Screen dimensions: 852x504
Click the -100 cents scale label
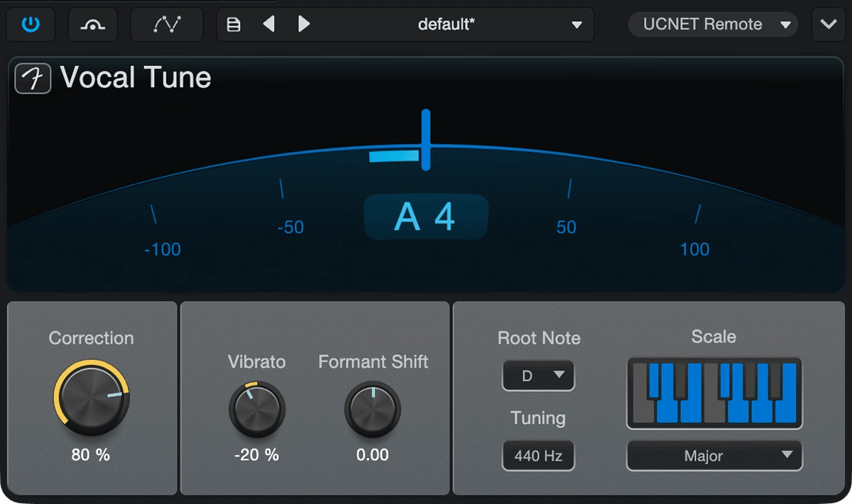[x=163, y=249]
